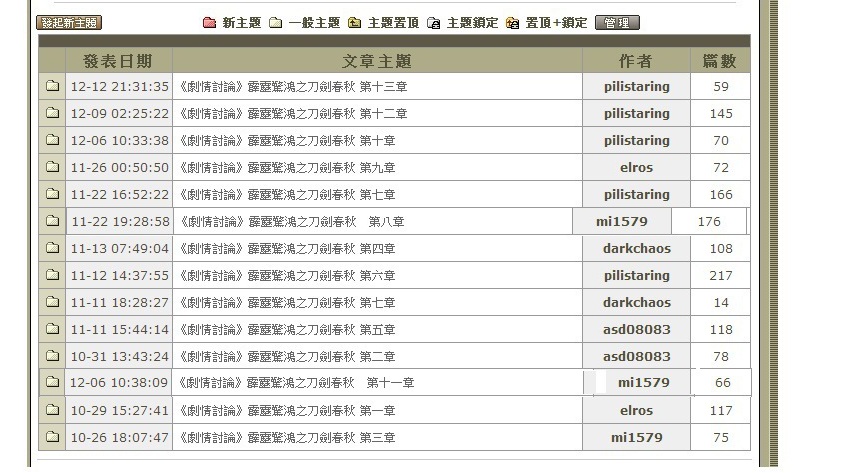Click folder icon beside 11-11 18:28:27

pyautogui.click(x=52, y=302)
